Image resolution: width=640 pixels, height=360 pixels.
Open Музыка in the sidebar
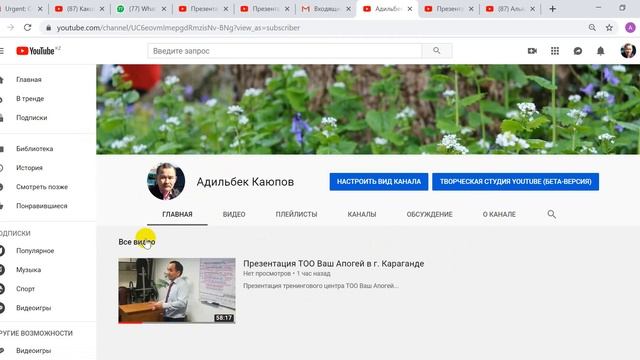click(x=28, y=270)
